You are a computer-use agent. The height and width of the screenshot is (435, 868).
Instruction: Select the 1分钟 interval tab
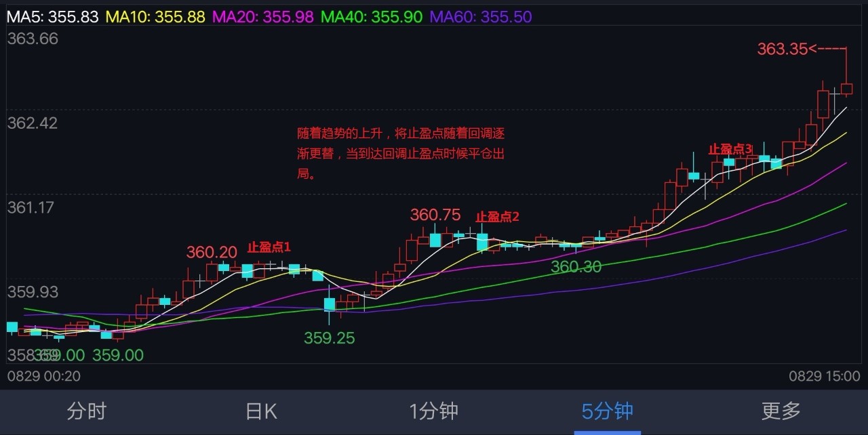click(434, 411)
